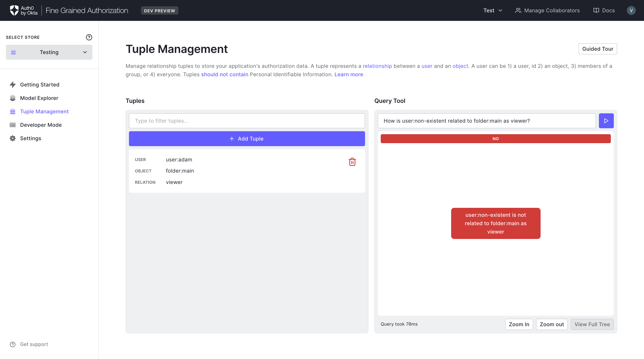Click the Query Tool heading
644x359 pixels.
coord(390,101)
